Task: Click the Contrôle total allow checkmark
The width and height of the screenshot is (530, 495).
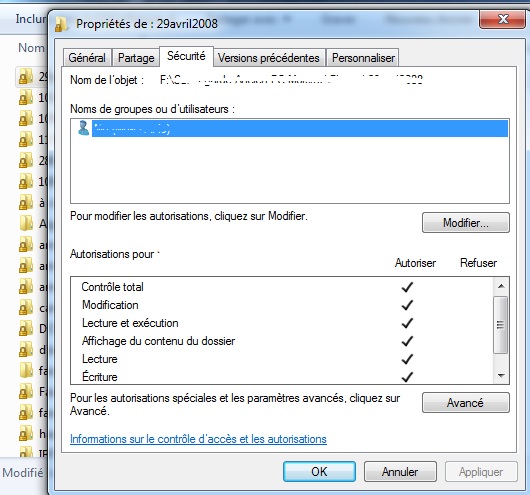Action: 407,287
